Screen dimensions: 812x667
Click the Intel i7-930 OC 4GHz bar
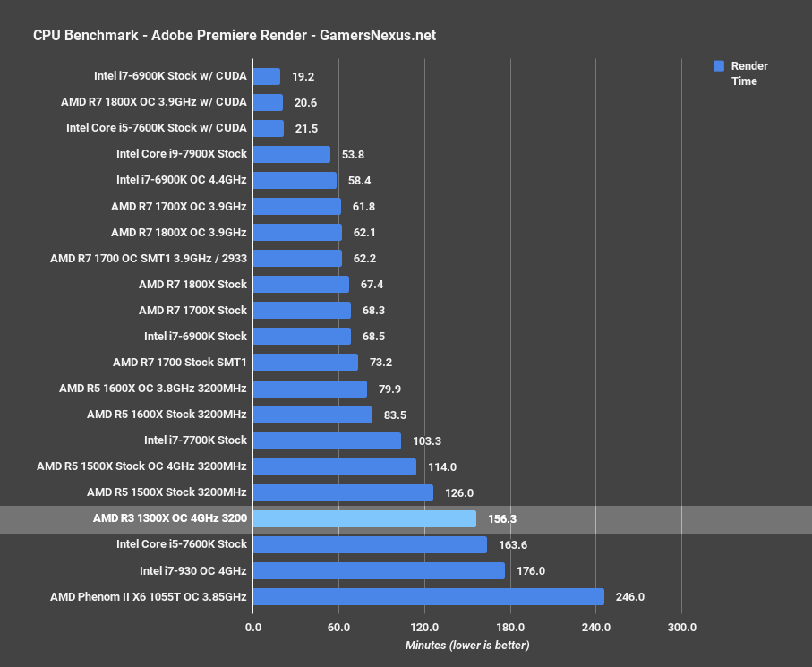(x=379, y=570)
